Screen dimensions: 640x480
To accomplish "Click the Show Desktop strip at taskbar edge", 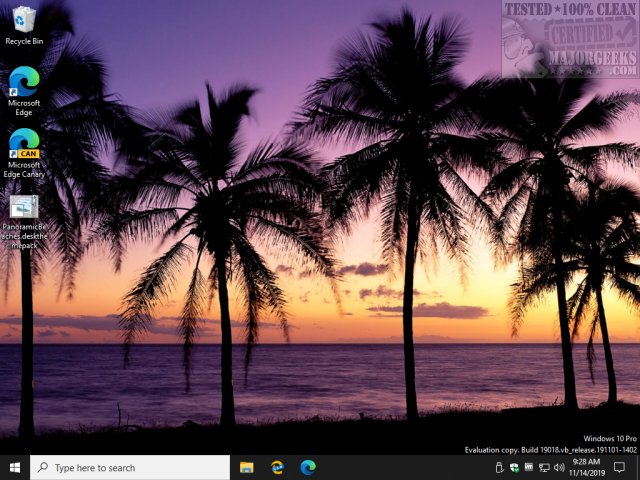I will coord(637,467).
